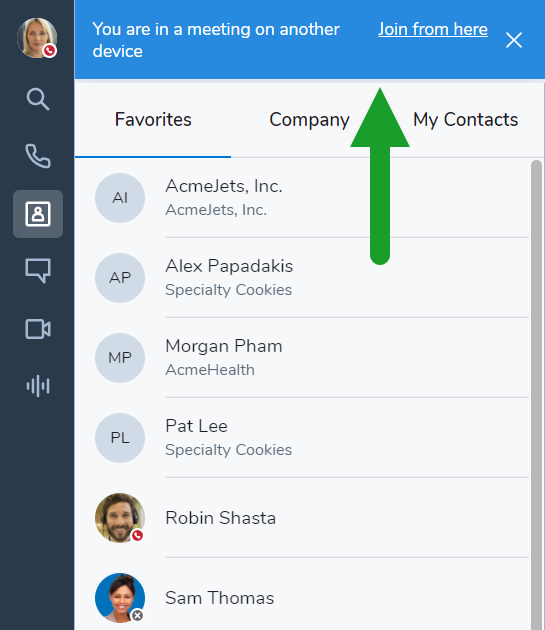Open the Phone calls section
The width and height of the screenshot is (545, 630).
click(x=38, y=156)
